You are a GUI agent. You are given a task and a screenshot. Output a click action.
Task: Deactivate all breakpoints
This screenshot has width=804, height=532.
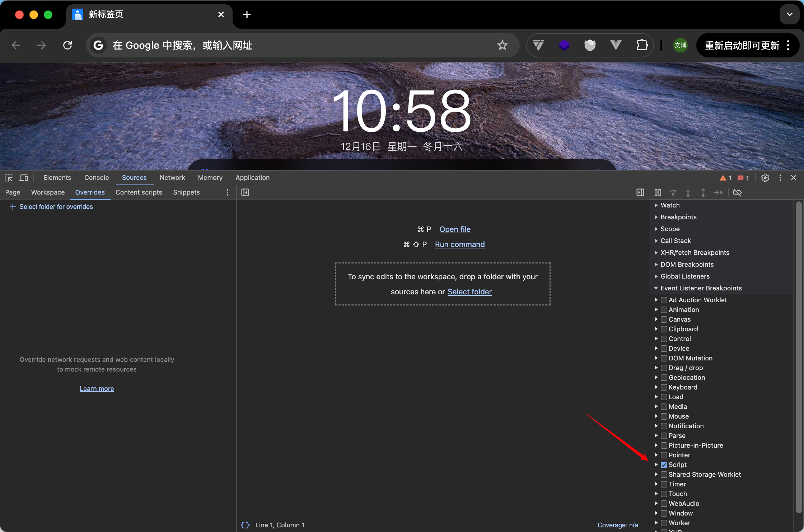point(738,192)
